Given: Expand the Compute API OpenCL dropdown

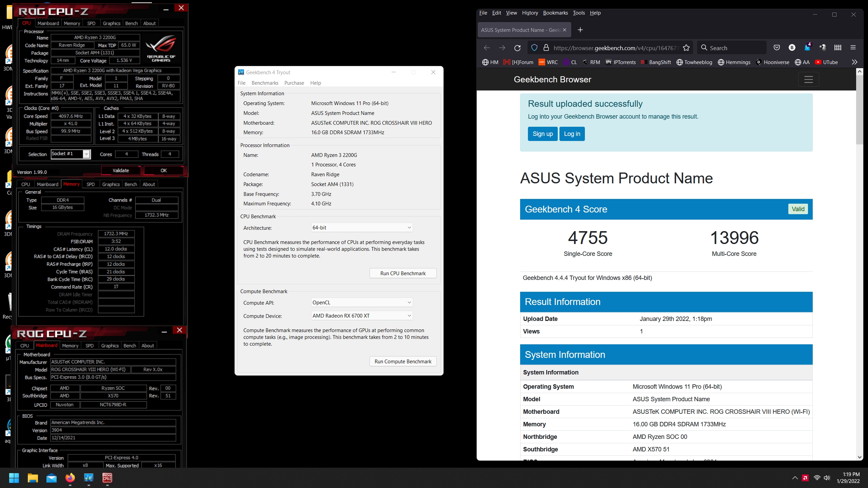Looking at the screenshot, I should tap(362, 302).
